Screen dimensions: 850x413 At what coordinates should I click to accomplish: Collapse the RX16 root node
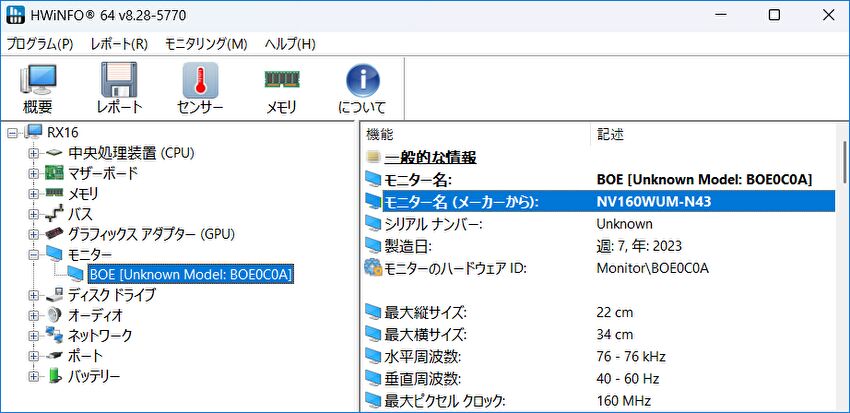coord(14,133)
